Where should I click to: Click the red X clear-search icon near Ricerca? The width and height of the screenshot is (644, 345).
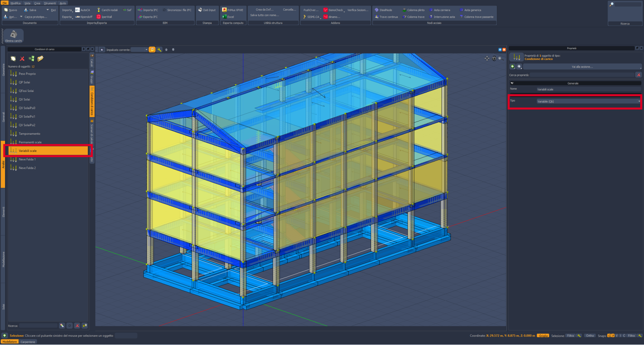[x=77, y=326]
